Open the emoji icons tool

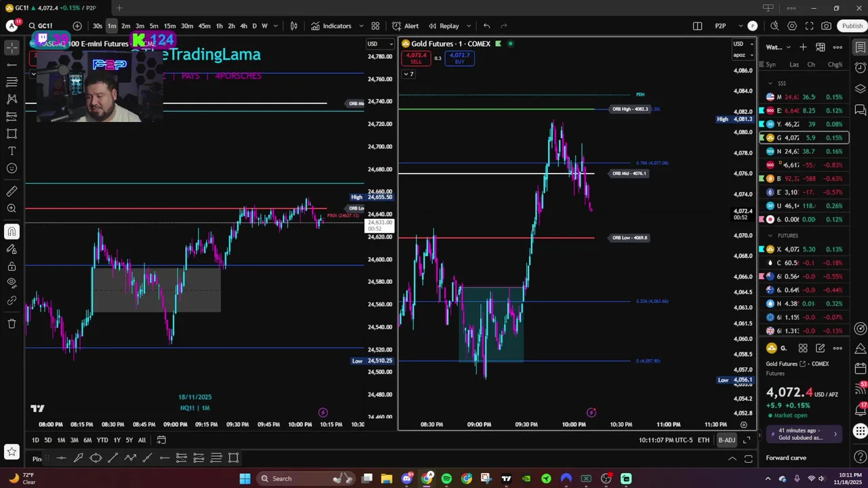tap(12, 168)
